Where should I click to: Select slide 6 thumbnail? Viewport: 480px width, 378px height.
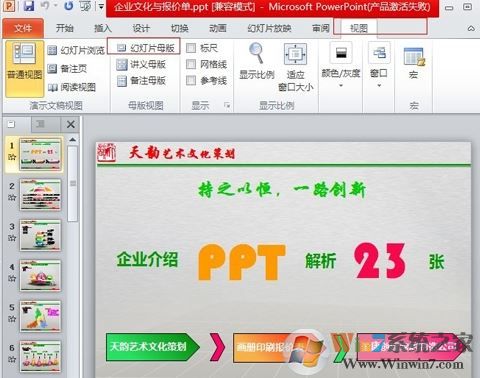pos(40,356)
